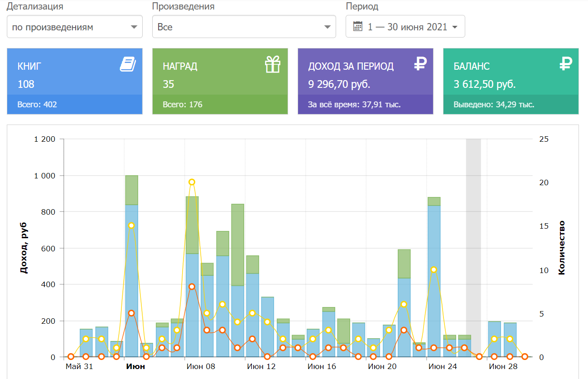Viewport: 588px width, 379px height.
Task: Click the Баланс amount 3 612,50 руб.
Action: coord(485,84)
